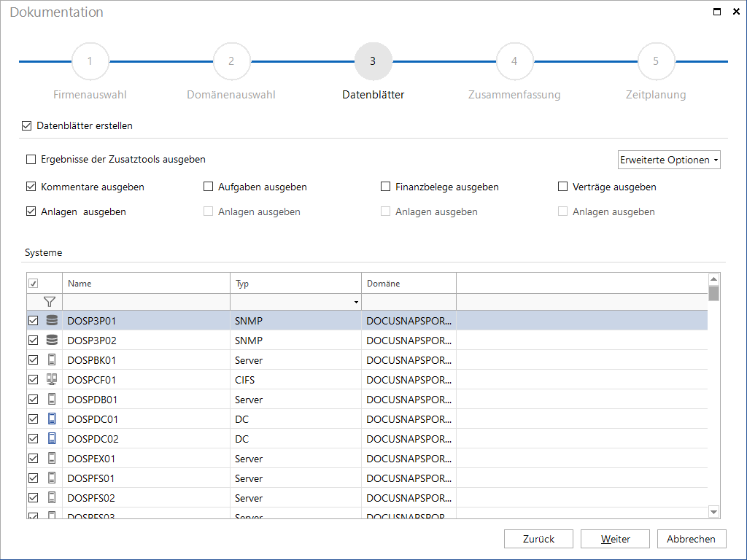Click the CIFS type cell
Viewport: 747px width, 560px height.
click(296, 379)
